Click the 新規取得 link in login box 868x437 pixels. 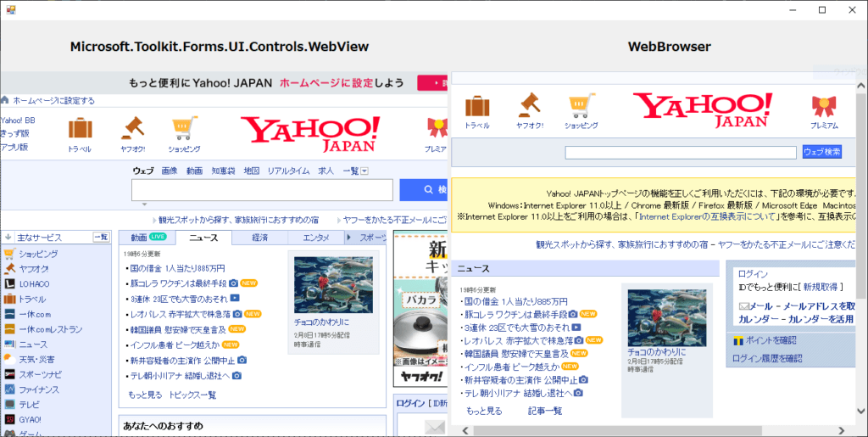820,287
